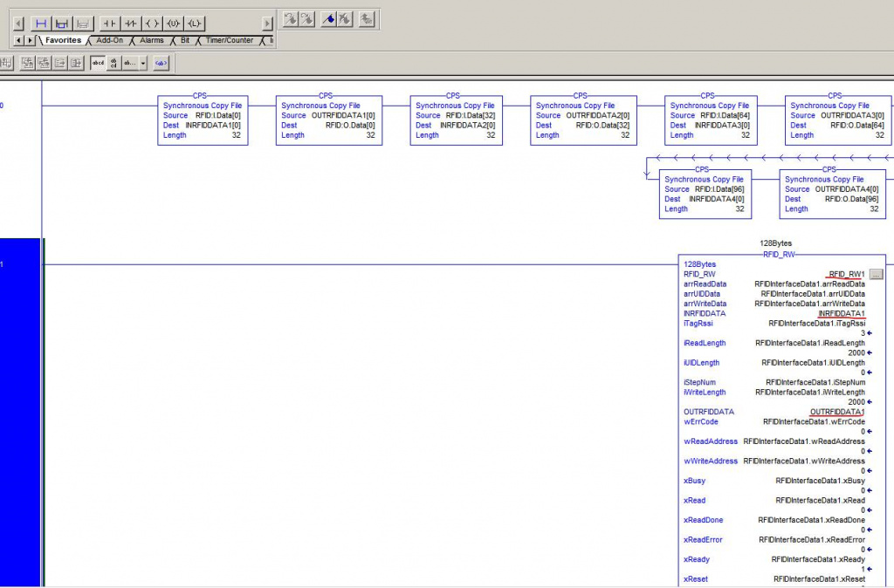Select the tag RFIDInterfaceData1.xReadError
The height and width of the screenshot is (588, 894).
(812, 539)
